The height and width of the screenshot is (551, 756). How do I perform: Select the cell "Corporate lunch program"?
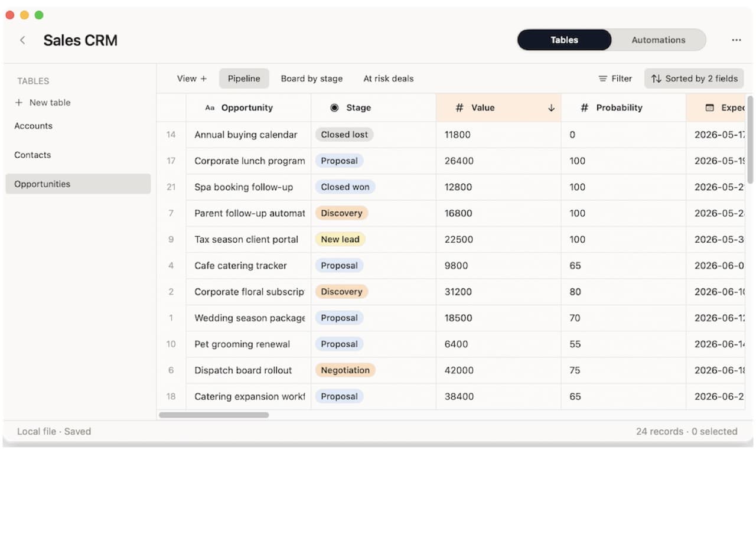249,161
